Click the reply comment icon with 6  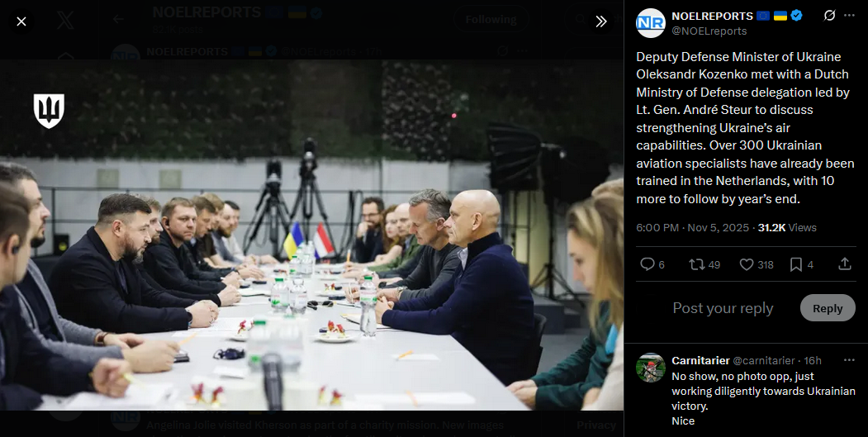coord(652,264)
